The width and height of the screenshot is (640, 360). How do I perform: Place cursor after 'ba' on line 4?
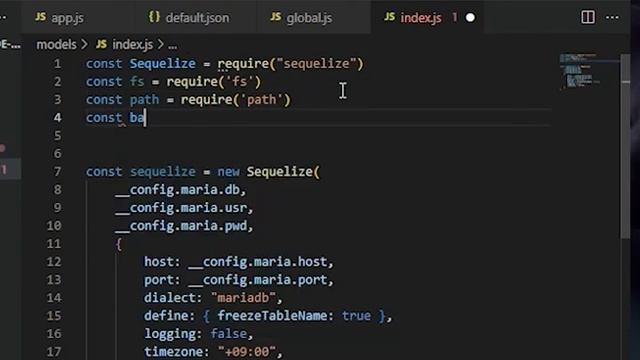coord(145,118)
